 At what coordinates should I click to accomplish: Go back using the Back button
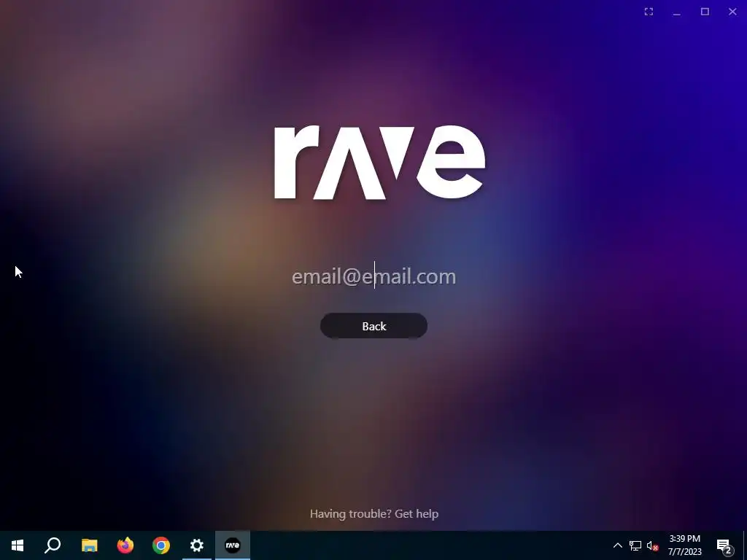coord(373,326)
